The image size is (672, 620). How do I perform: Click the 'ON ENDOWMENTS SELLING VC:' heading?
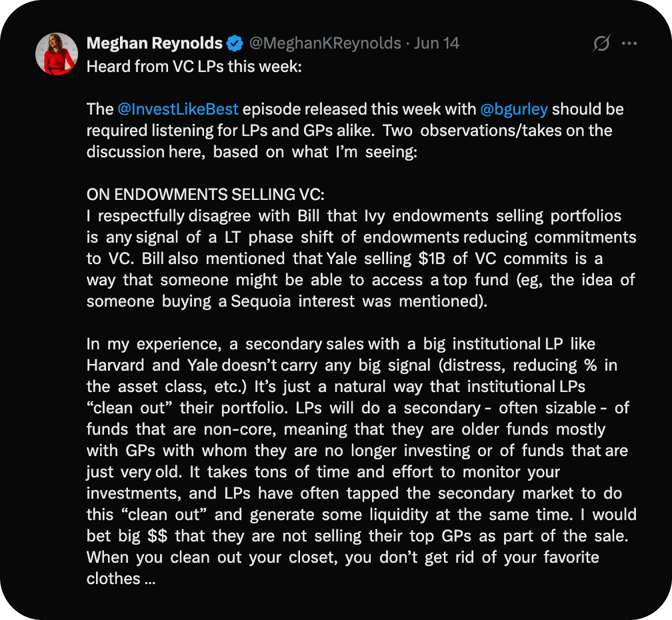click(x=205, y=195)
